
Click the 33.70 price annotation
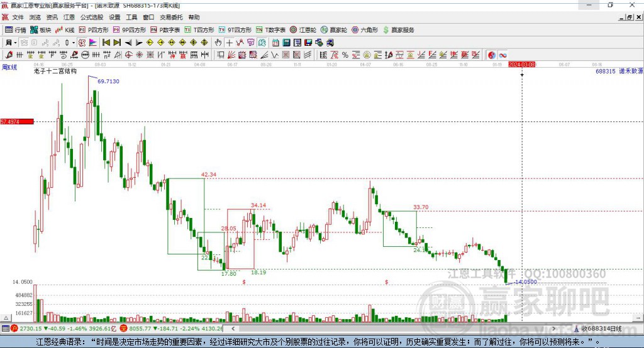[x=421, y=207]
